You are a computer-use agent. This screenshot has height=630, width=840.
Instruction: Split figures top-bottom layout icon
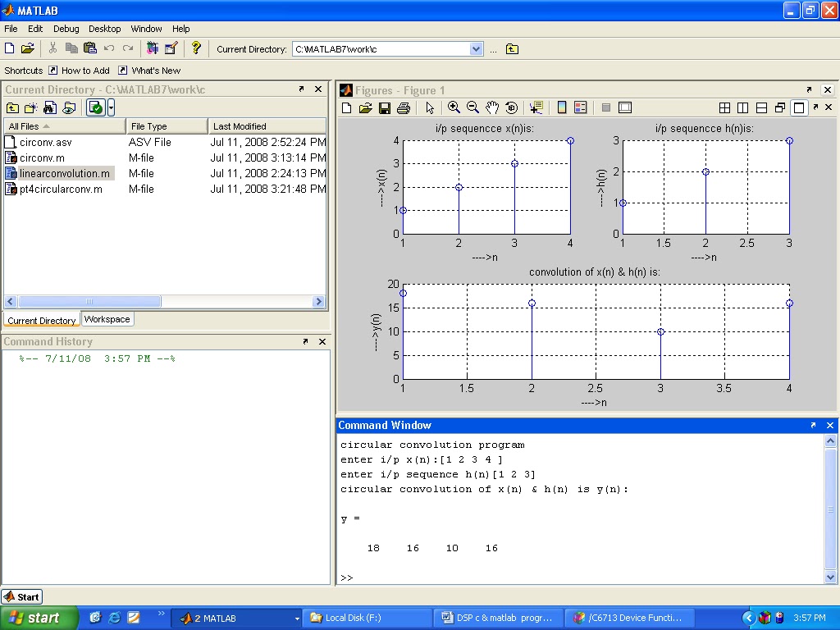coord(761,108)
